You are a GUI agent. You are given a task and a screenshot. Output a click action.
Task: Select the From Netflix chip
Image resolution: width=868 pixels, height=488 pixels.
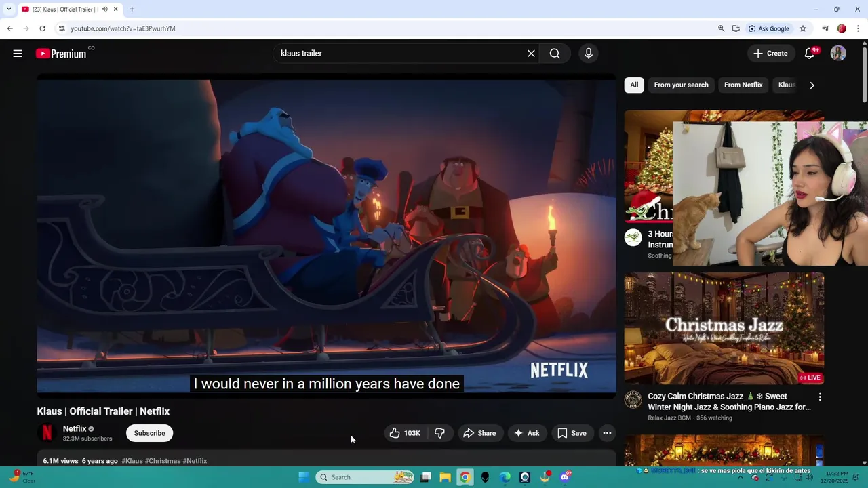(743, 85)
